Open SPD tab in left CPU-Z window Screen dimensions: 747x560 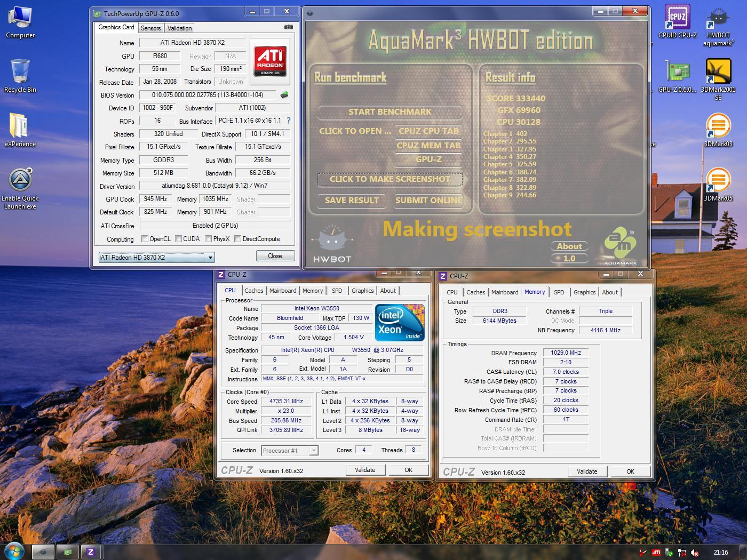pyautogui.click(x=337, y=291)
